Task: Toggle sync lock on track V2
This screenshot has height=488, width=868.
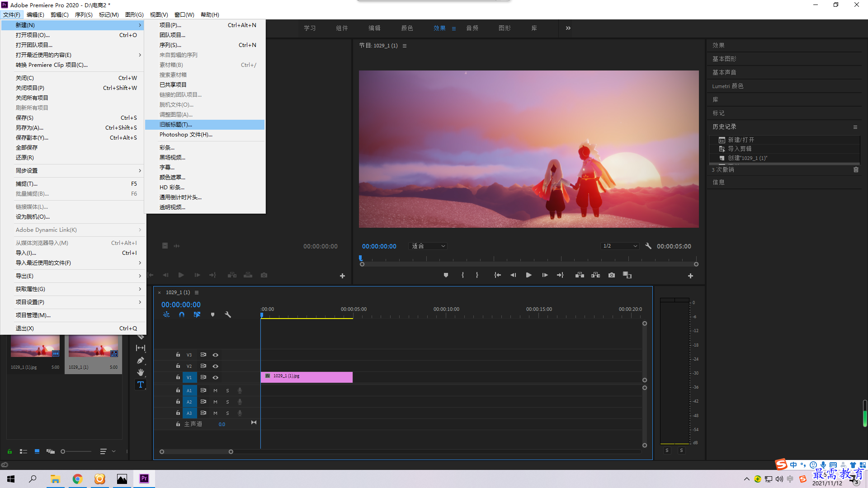Action: coord(203,366)
